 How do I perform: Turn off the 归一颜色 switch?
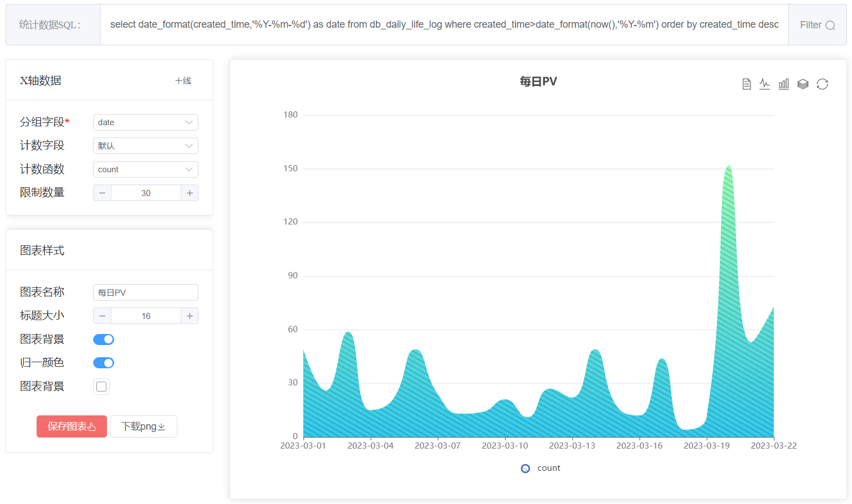point(104,363)
